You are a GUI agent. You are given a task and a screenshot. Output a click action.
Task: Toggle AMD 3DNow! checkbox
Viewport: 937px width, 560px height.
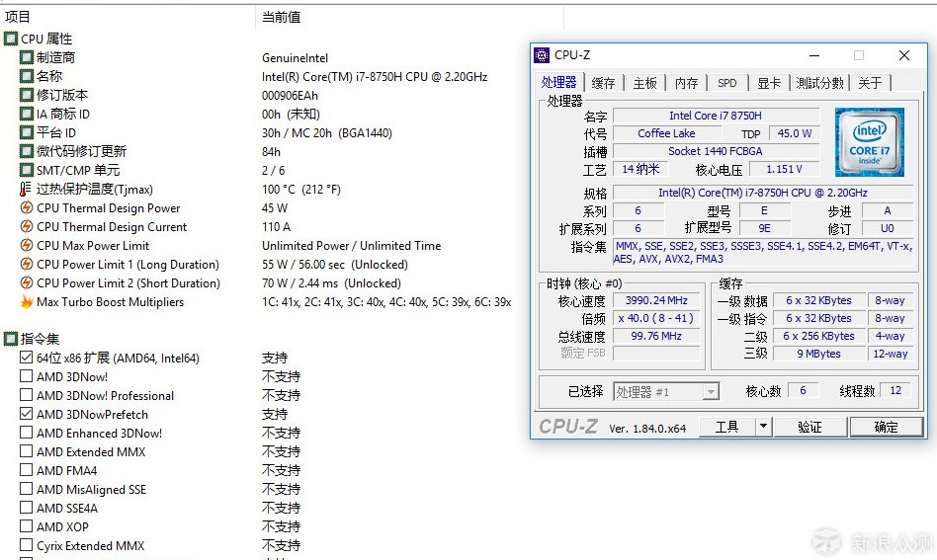27,376
